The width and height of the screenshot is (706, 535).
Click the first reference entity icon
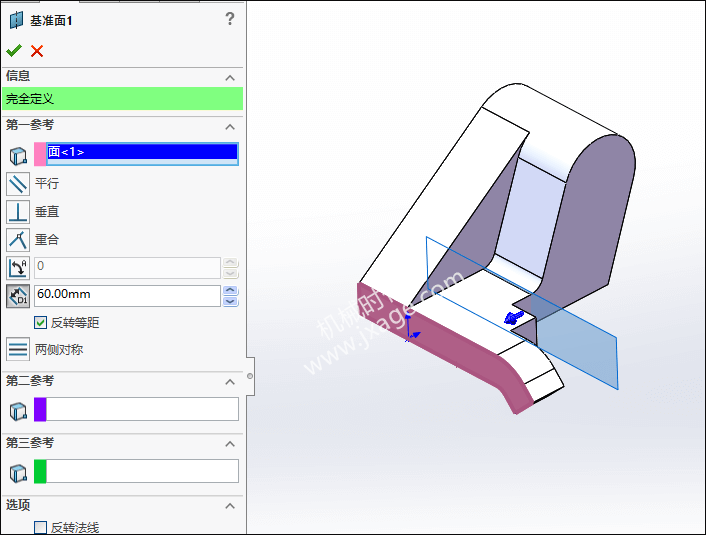(x=18, y=156)
